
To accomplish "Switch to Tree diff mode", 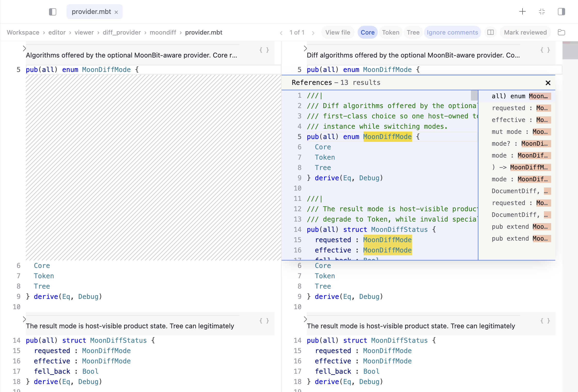I will (413, 32).
